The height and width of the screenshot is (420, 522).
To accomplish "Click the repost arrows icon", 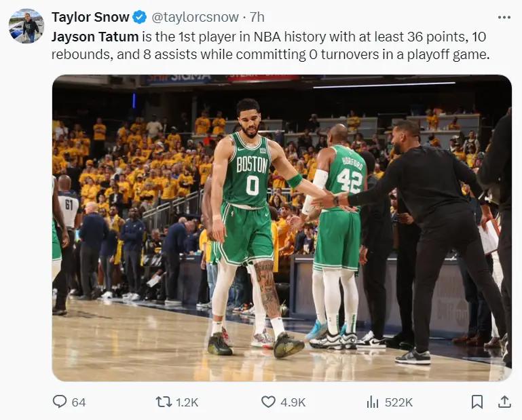I will 164,402.
